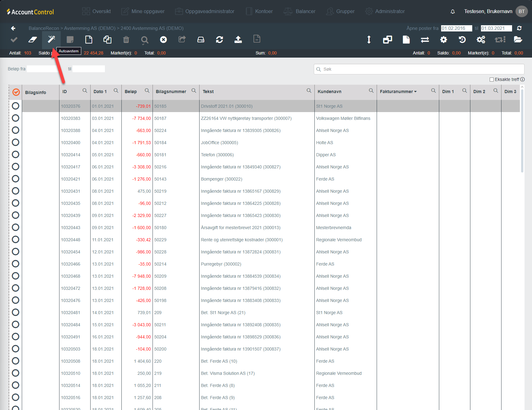Open the notifications bell
This screenshot has height=410, width=532.
coord(453,12)
